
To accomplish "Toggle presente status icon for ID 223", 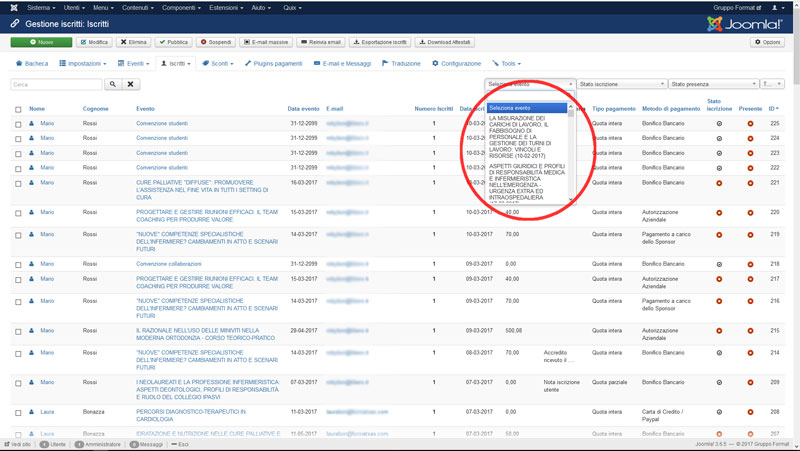I will [x=751, y=153].
